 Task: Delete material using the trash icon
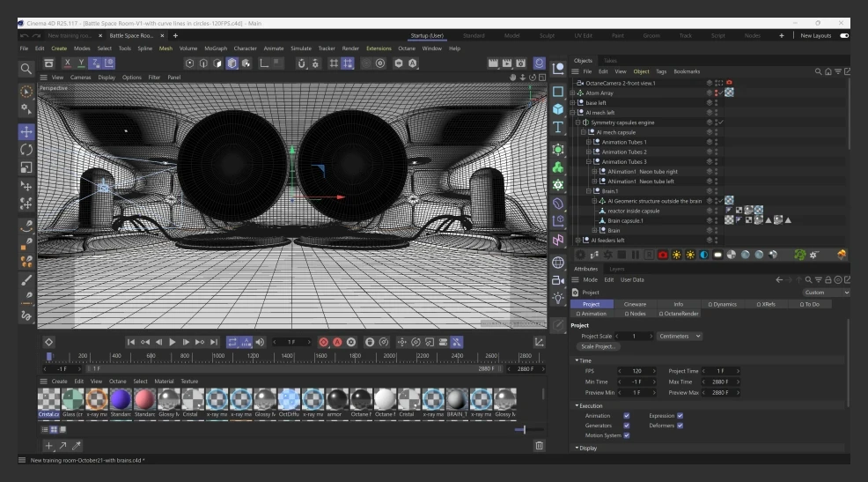point(539,446)
